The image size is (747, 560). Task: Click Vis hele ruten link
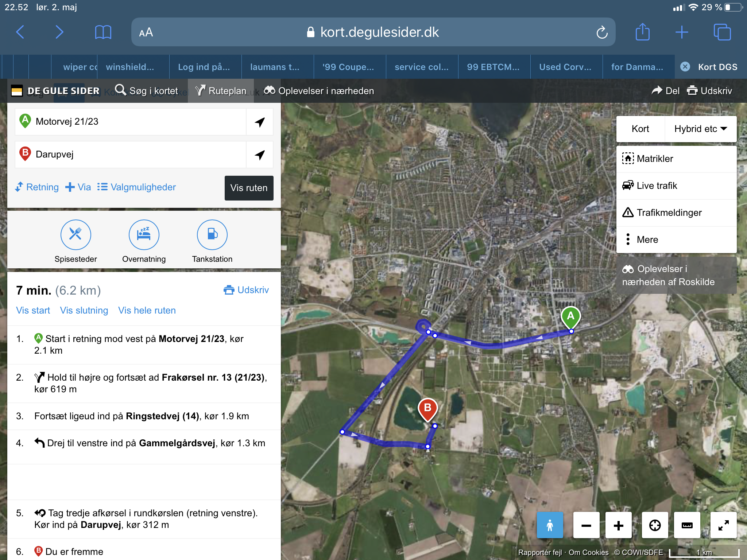[147, 310]
